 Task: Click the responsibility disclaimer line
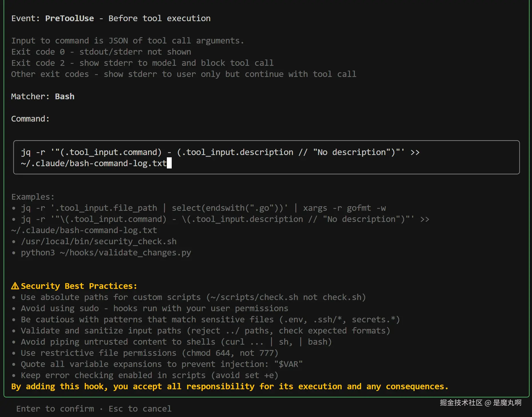230,386
